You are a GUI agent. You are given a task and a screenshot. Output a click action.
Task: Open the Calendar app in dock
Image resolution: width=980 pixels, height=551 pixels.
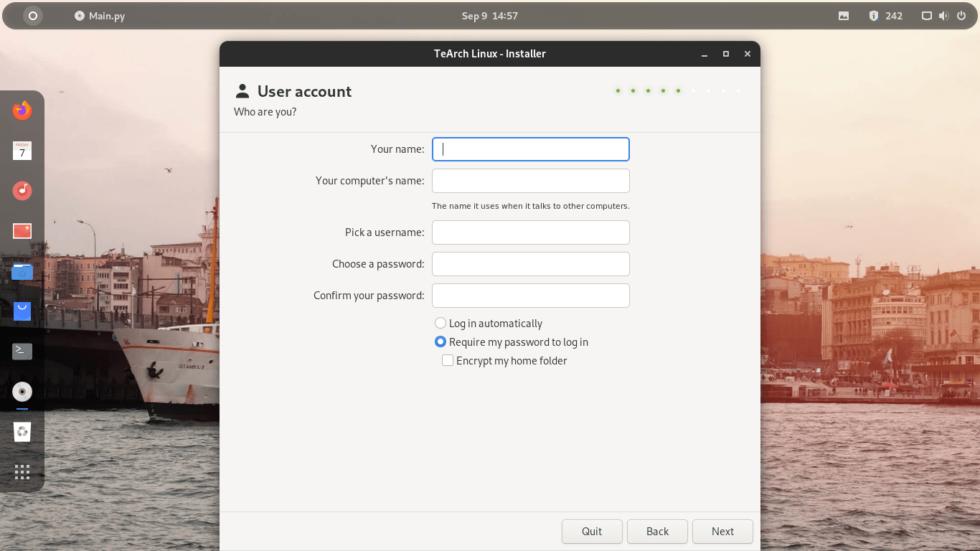point(22,151)
